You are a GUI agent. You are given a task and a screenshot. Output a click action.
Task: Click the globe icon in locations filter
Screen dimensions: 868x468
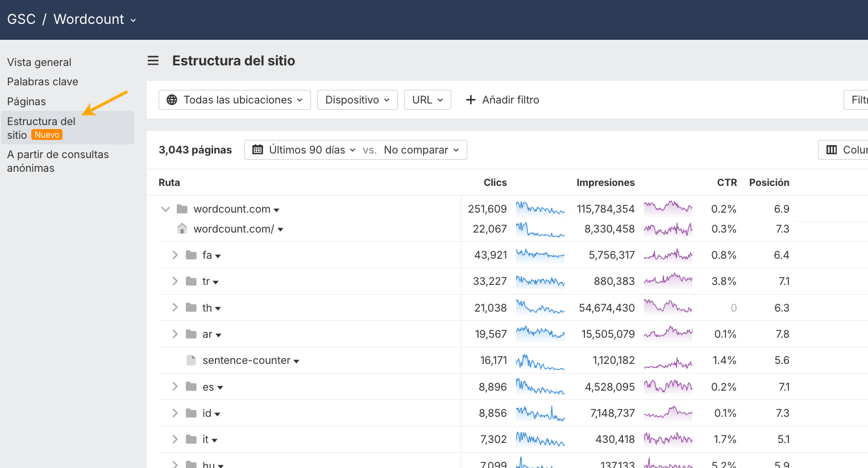[172, 100]
